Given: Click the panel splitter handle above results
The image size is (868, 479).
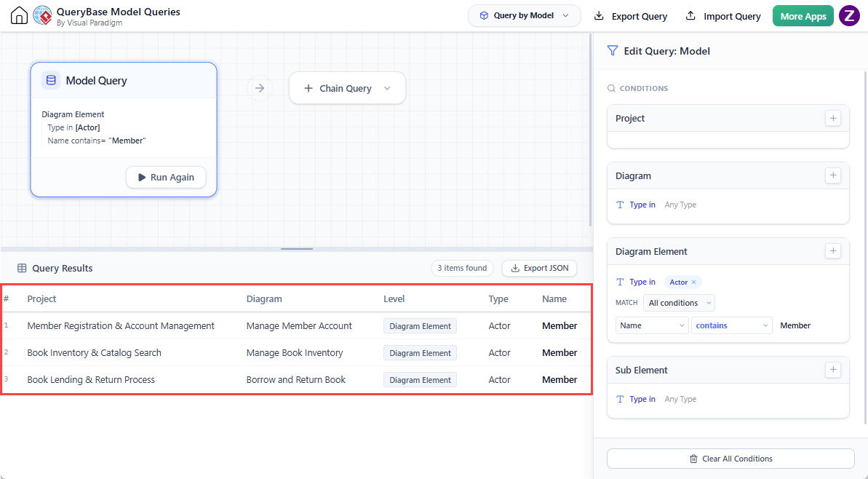Looking at the screenshot, I should coord(297,249).
